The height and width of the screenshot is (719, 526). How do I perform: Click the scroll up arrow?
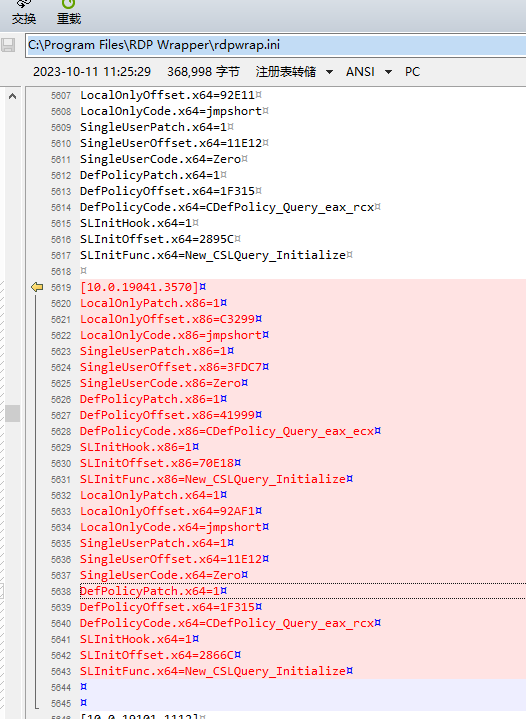12,96
